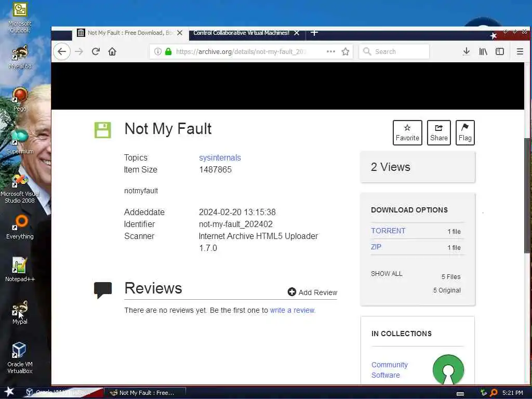Open page actions three-dot menu
The height and width of the screenshot is (399, 532).
(x=331, y=51)
